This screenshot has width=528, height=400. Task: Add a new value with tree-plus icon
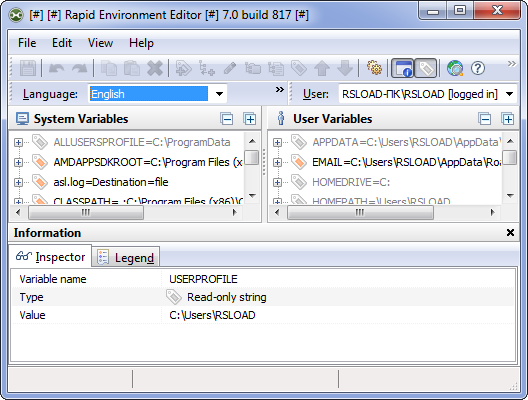(x=206, y=68)
